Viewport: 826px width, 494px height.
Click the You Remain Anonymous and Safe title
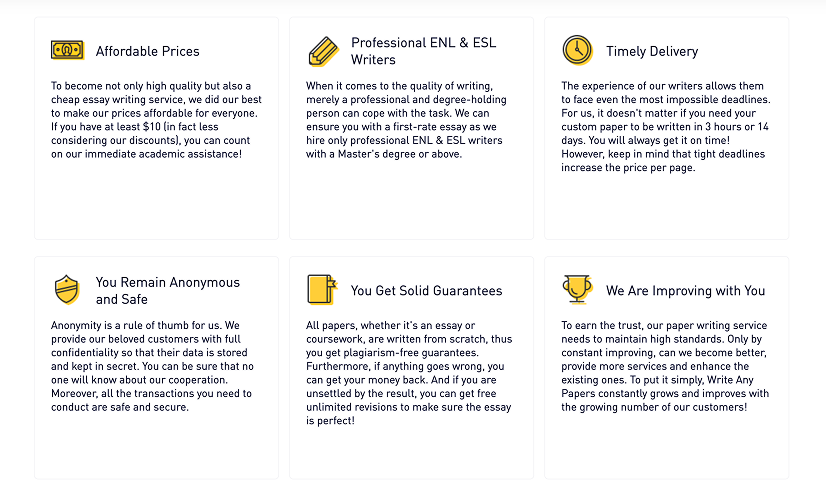point(168,290)
